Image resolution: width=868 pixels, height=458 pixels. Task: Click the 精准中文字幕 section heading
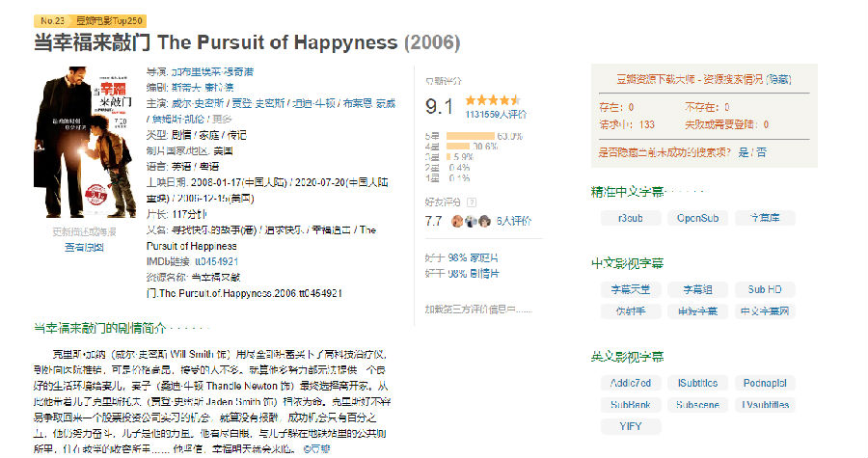point(627,192)
